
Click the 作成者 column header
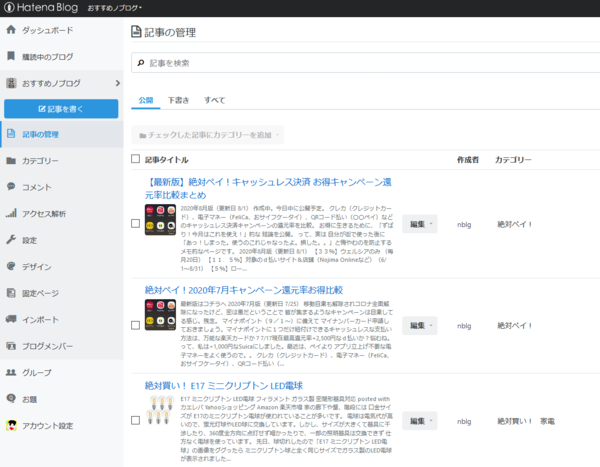[x=468, y=160]
